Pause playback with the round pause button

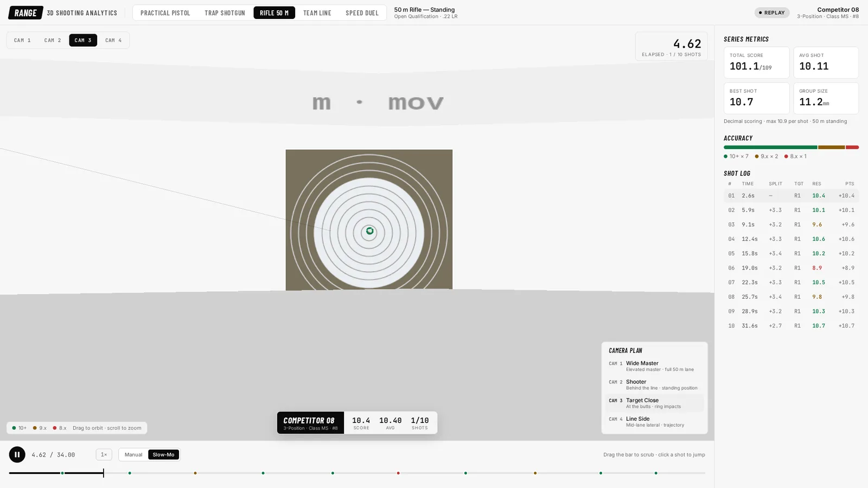tap(17, 454)
